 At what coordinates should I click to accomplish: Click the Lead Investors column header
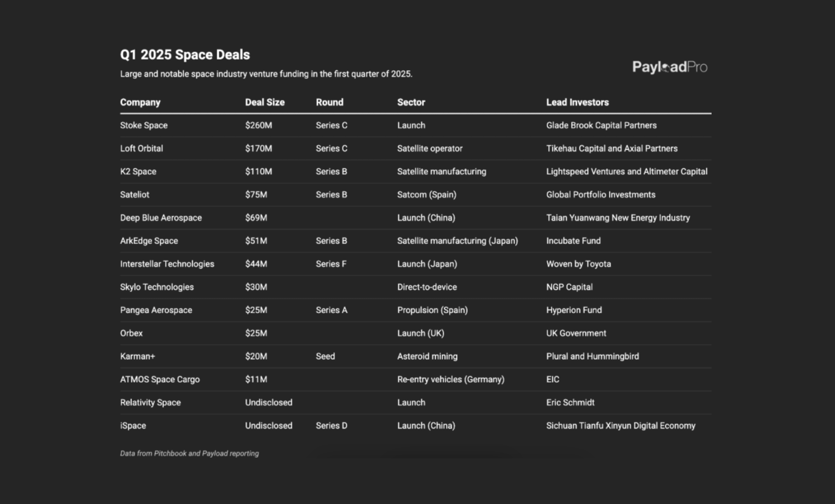(577, 102)
